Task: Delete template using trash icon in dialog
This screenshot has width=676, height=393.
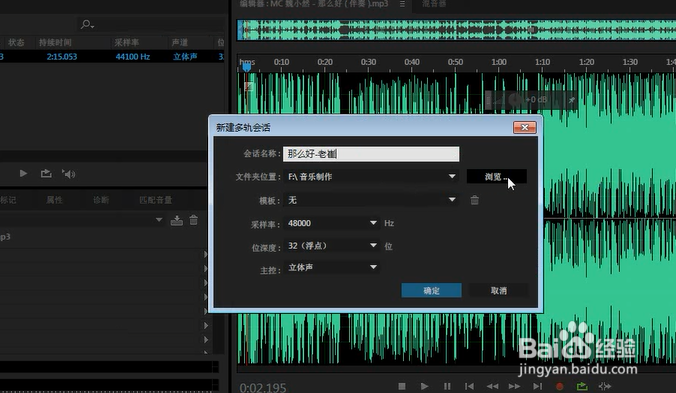Action: [474, 200]
